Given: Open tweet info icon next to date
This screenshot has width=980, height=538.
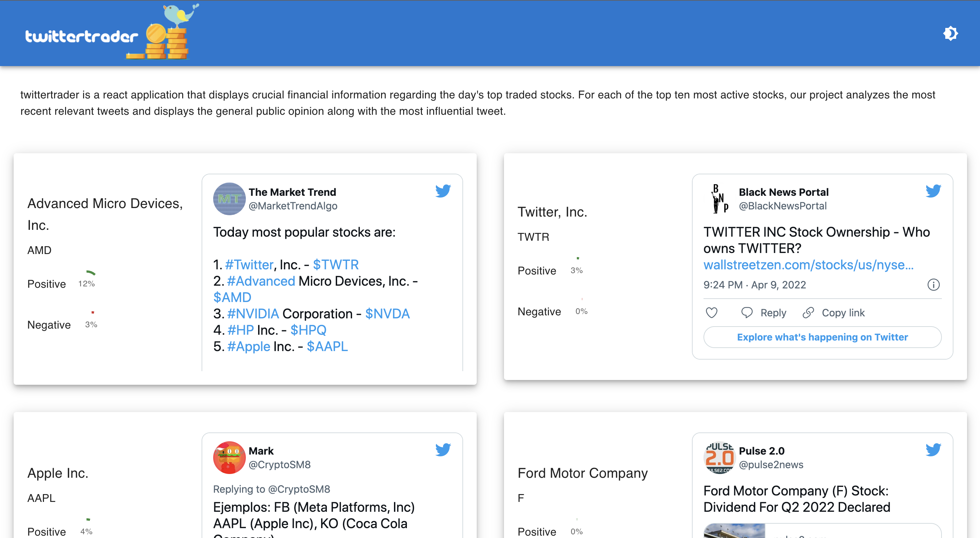Looking at the screenshot, I should [x=933, y=285].
